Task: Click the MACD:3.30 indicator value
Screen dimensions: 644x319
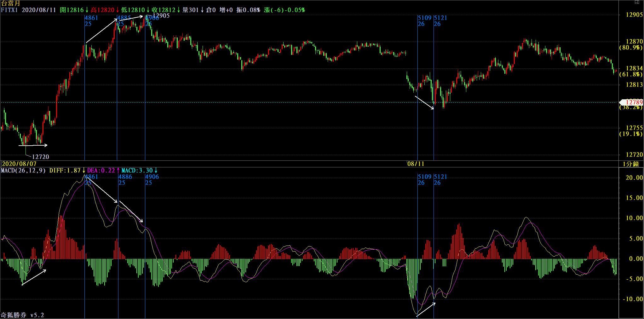Action: [x=137, y=171]
